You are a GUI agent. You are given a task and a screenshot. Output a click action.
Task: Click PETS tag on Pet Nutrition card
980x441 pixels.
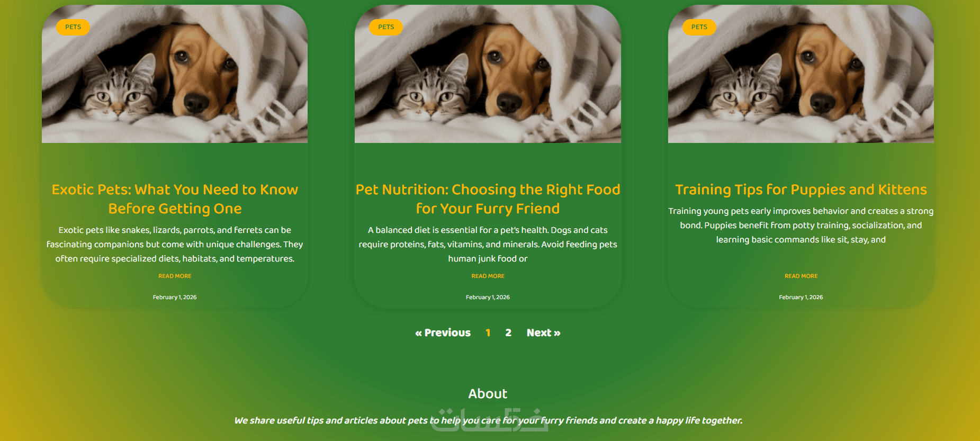point(386,27)
